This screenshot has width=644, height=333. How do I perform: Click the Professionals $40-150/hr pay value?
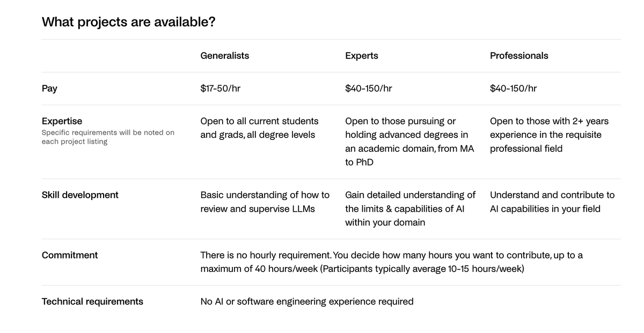pyautogui.click(x=513, y=88)
